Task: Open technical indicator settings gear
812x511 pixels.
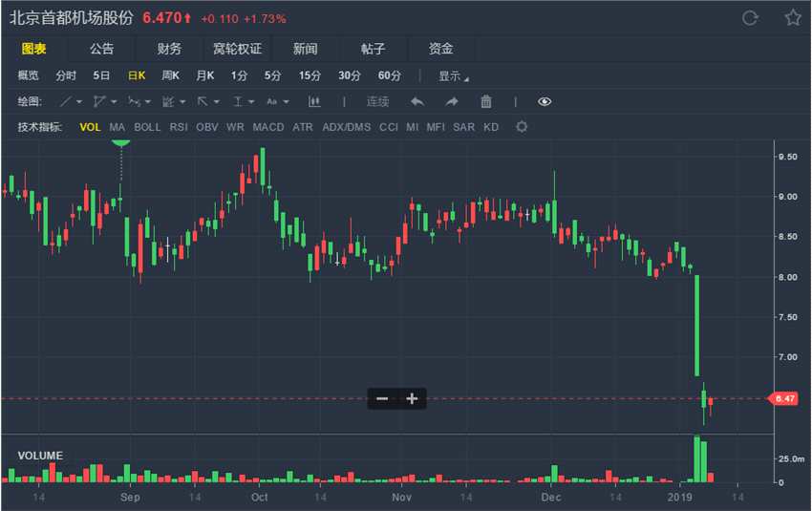Action: tap(522, 127)
